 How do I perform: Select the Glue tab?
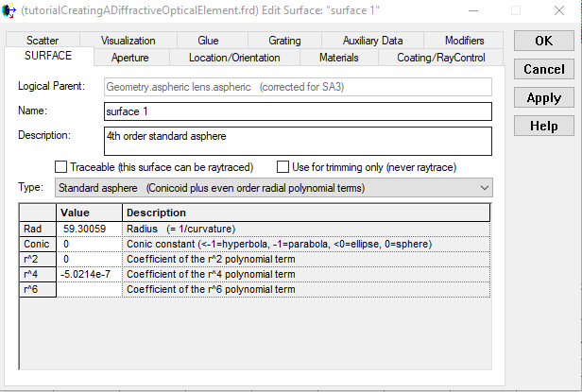208,41
